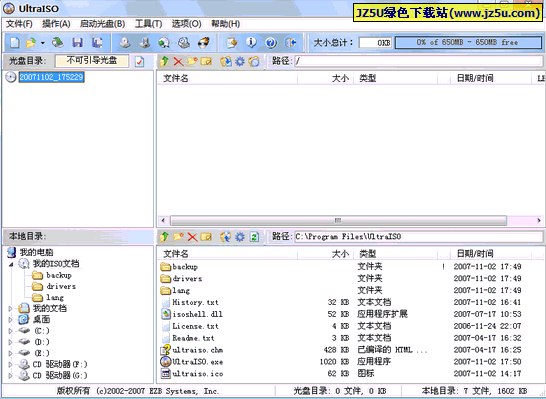Select UltraISO.exe in the local file list

tap(197, 362)
